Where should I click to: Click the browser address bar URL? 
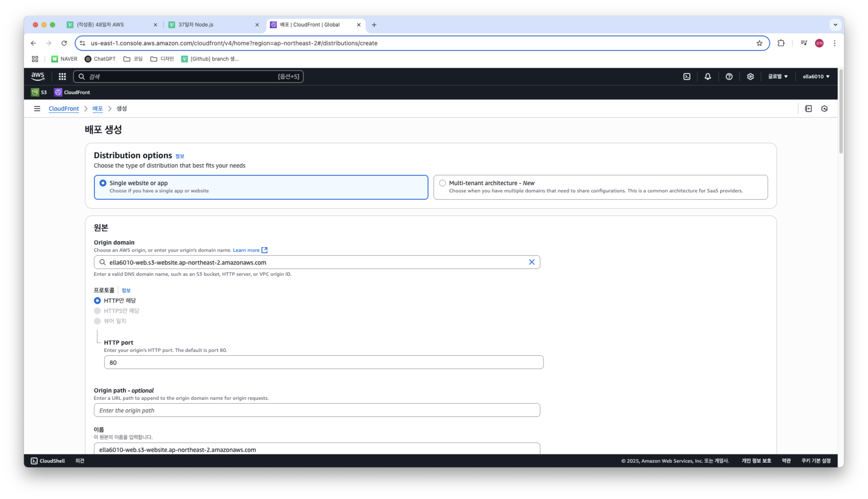point(234,43)
